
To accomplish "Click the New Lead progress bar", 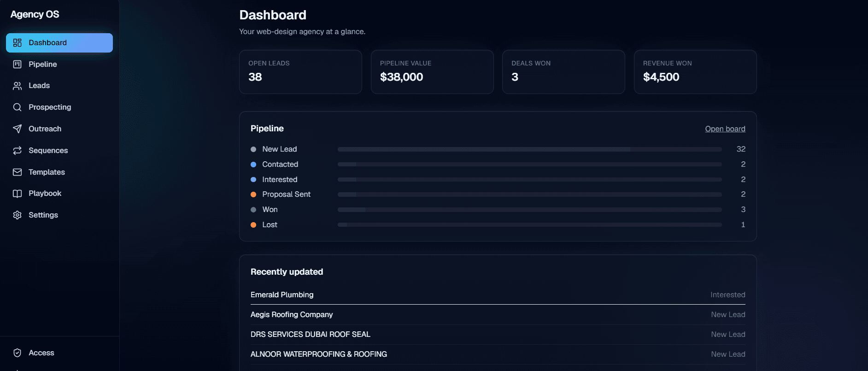I will click(x=530, y=149).
